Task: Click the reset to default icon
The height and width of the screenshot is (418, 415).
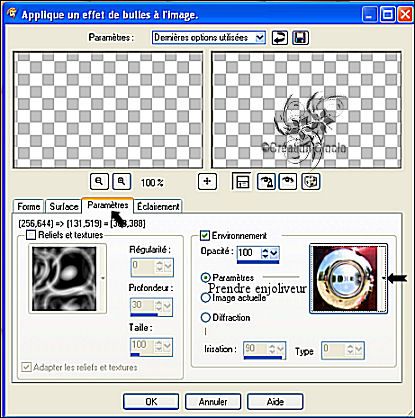Action: [279, 38]
